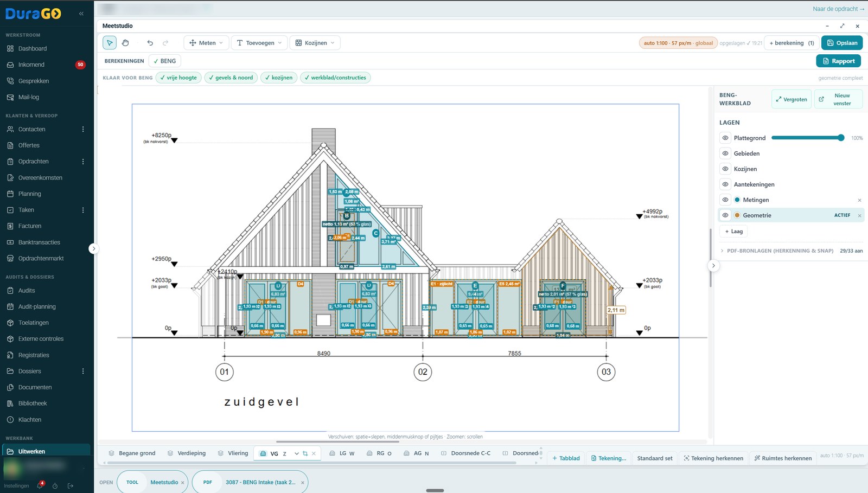The height and width of the screenshot is (493, 868).
Task: Switch to the Verdieping tab
Action: pyautogui.click(x=187, y=453)
